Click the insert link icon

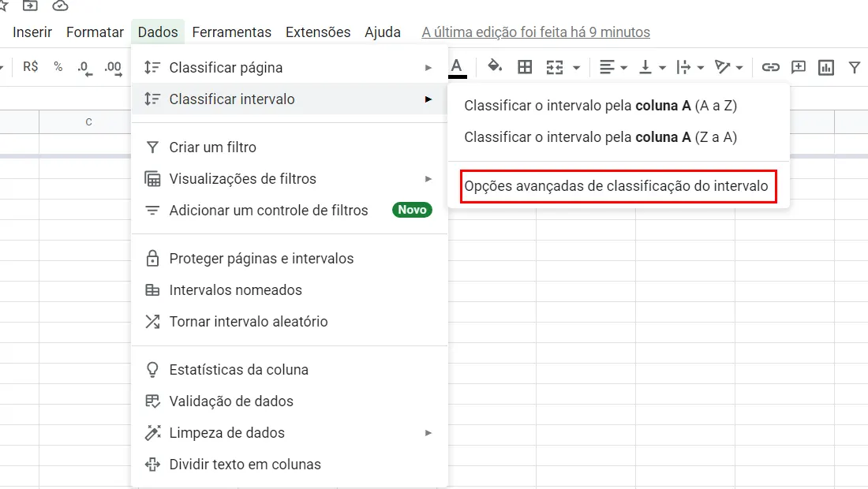(x=771, y=68)
